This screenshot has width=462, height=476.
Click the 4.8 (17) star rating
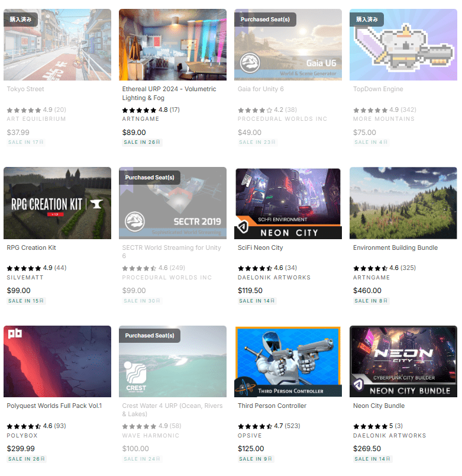coord(151,110)
